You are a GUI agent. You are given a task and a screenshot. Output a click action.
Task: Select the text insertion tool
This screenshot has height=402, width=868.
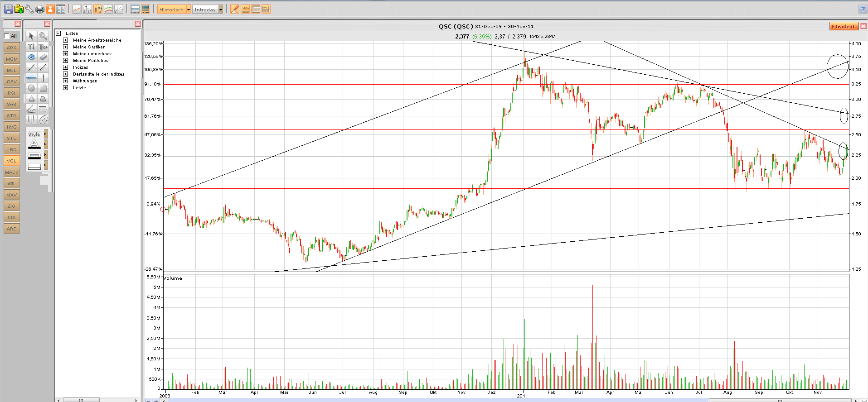(31, 47)
